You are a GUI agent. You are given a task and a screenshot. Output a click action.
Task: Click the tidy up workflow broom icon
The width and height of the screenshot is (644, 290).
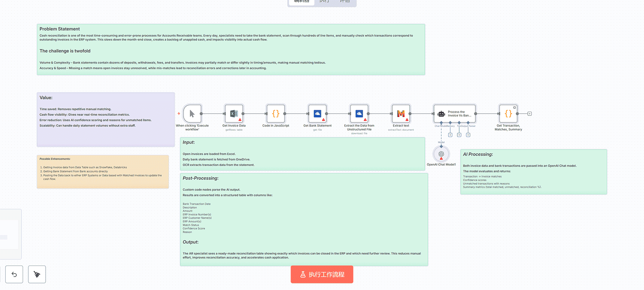pyautogui.click(x=37, y=274)
